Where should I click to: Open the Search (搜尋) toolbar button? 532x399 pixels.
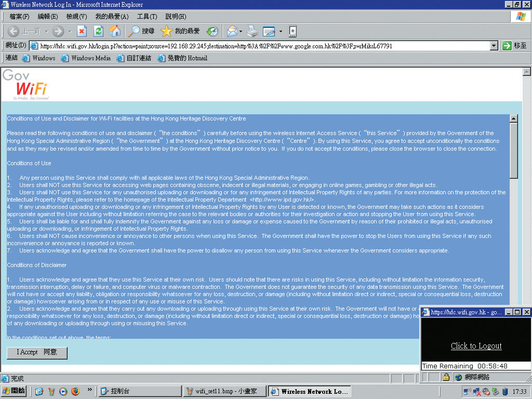click(141, 31)
